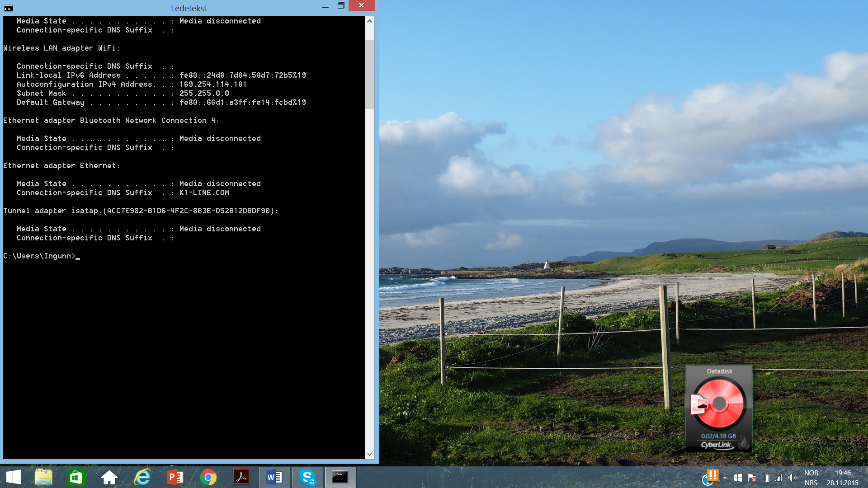Open the Command Prompt window system-menu icon
This screenshot has width=868, height=488.
pos(9,8)
